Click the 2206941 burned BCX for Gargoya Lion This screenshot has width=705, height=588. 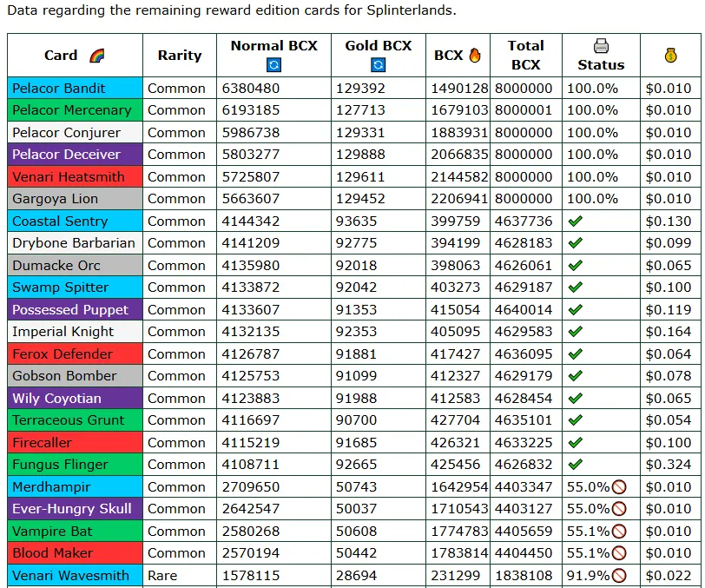click(459, 199)
